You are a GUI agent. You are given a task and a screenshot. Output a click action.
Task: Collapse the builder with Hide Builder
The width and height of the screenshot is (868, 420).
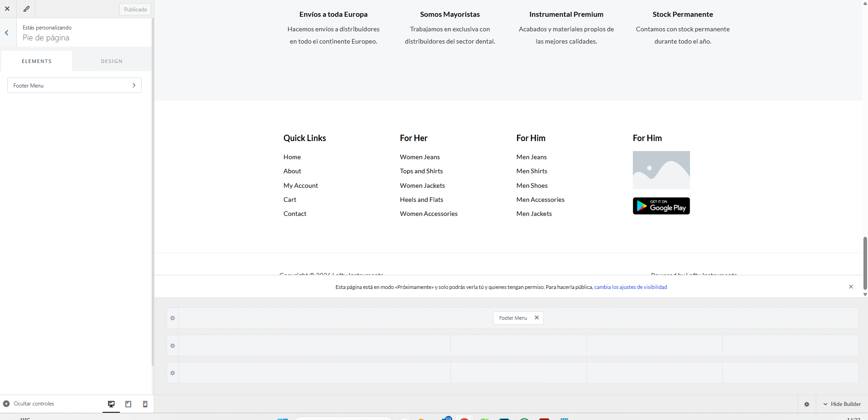click(x=842, y=404)
